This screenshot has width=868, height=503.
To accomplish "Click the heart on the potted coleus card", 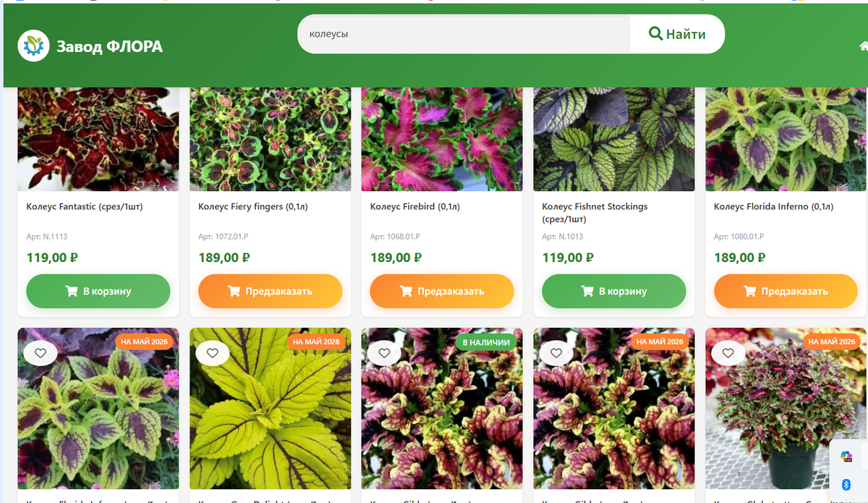I will pyautogui.click(x=728, y=353).
